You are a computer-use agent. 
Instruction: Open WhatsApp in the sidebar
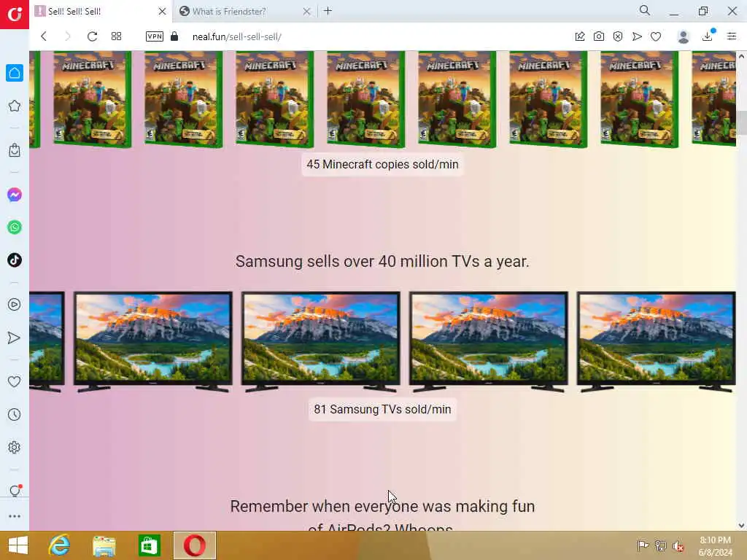tap(15, 227)
